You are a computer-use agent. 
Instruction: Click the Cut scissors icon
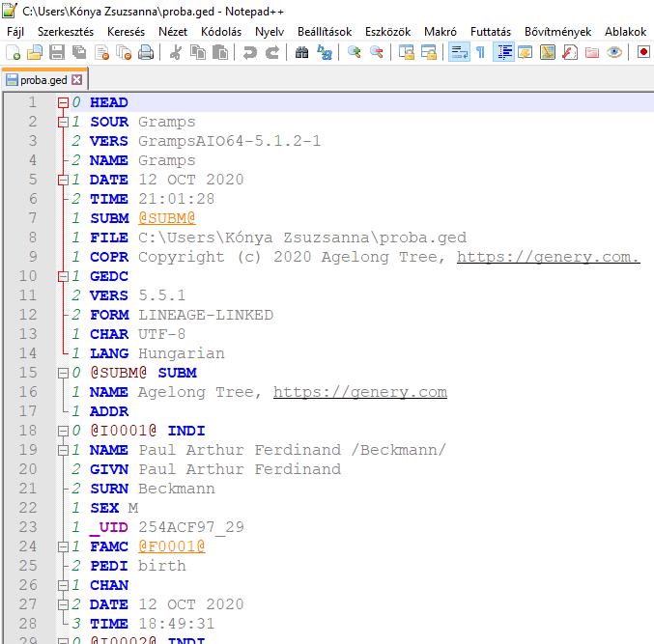pyautogui.click(x=176, y=53)
